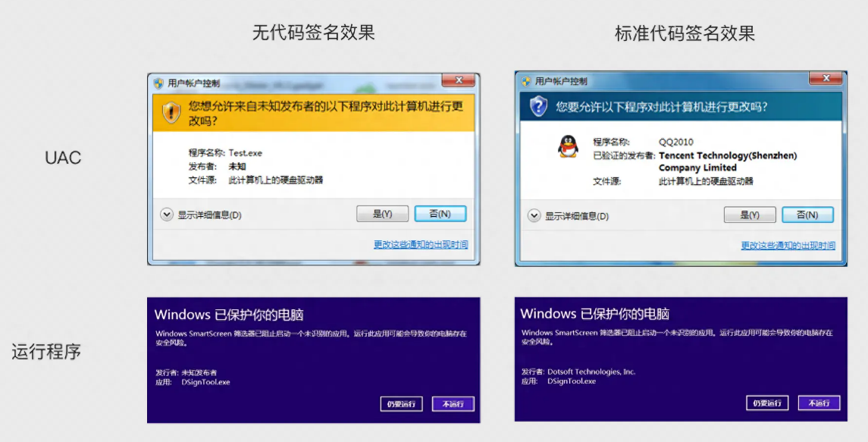868x442 pixels.
Task: Click 仍要运行 in the unknown-publisher SmartScreen prompt
Action: click(x=401, y=404)
